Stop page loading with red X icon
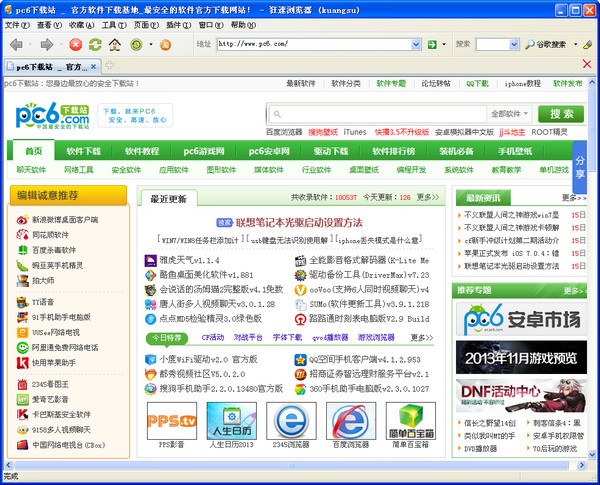The height and width of the screenshot is (485, 600). [x=75, y=45]
